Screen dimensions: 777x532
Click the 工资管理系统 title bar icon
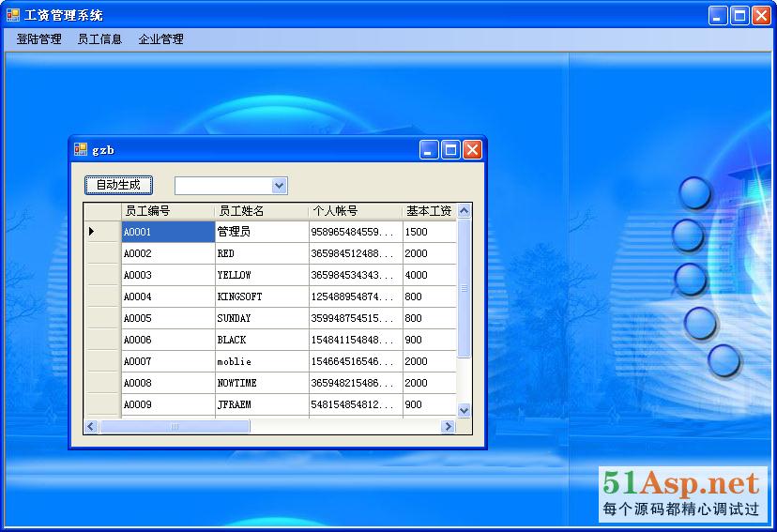tap(13, 15)
